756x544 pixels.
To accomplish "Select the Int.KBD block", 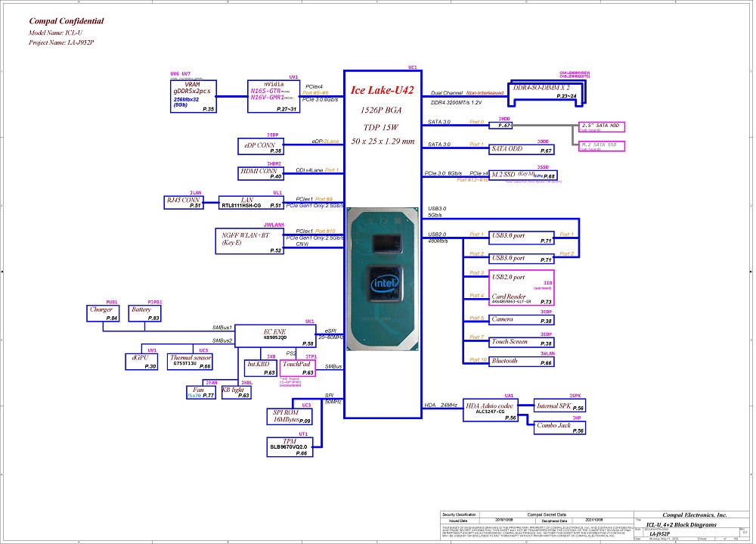I will (x=260, y=368).
